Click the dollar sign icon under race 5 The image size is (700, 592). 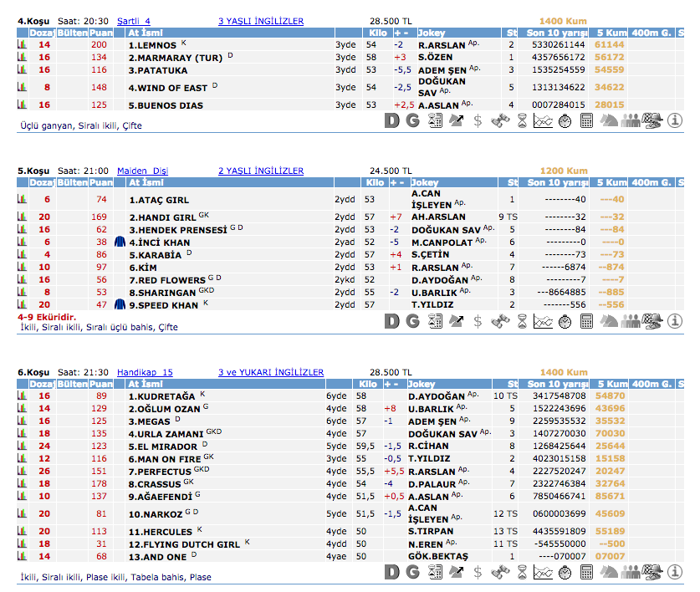[x=478, y=321]
